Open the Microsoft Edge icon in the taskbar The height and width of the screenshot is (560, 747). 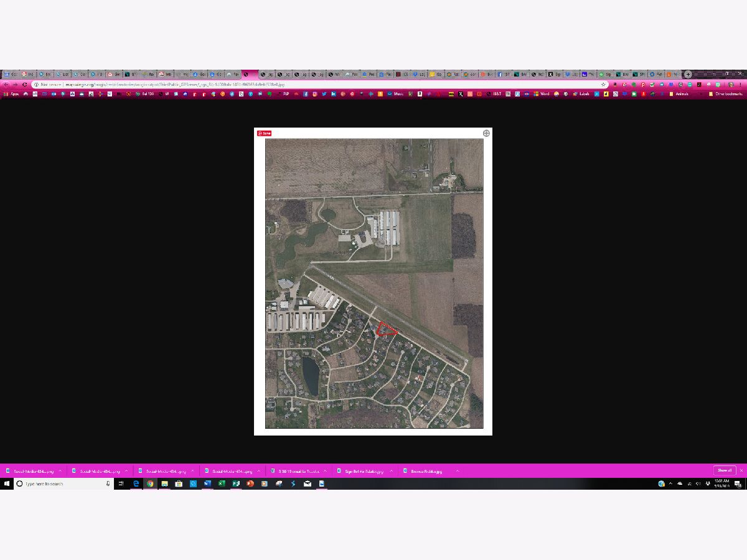tap(136, 483)
